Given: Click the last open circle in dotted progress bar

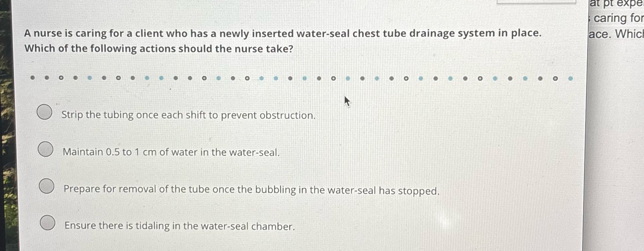Looking at the screenshot, I should (556, 79).
